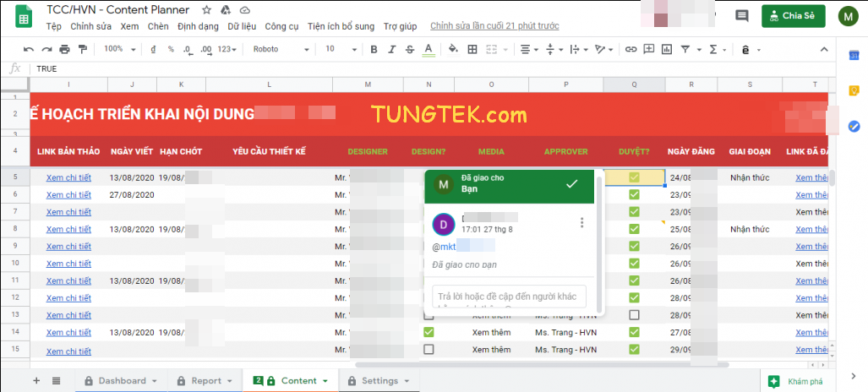Screen dimensions: 868x392
Task: Click the undo arrow in the toolbar
Action: point(29,49)
